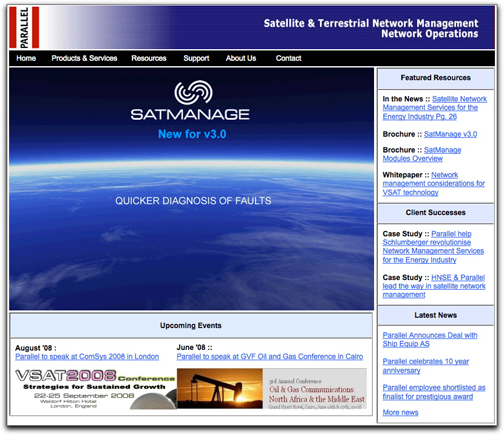Click the 'June '08 ::' event date
The width and height of the screenshot is (504, 435).
tap(194, 347)
